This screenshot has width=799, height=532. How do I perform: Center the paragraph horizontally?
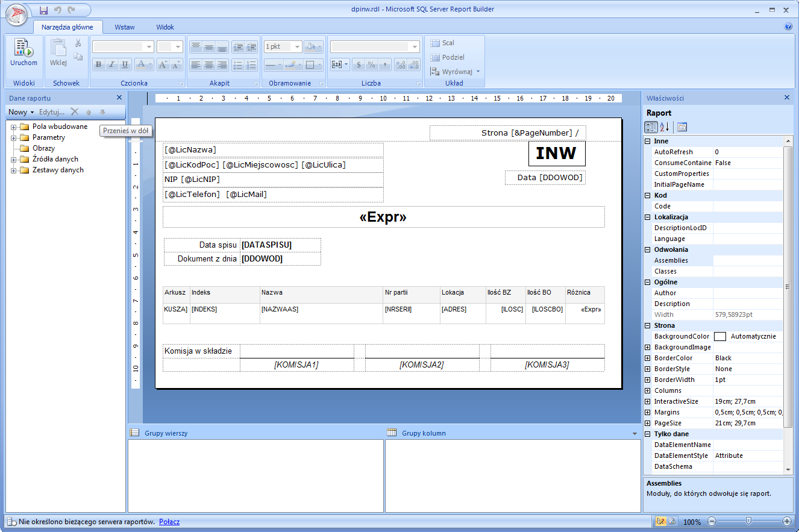[209, 65]
